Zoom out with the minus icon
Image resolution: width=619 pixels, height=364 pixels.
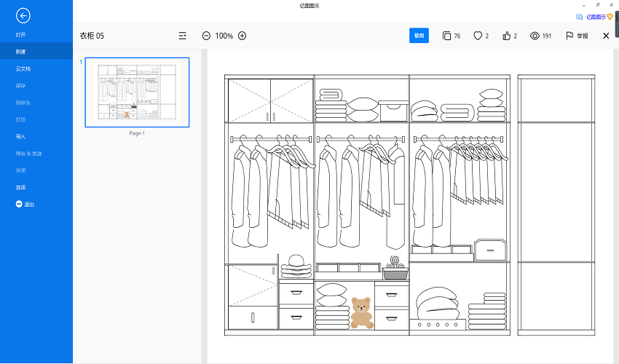click(206, 36)
